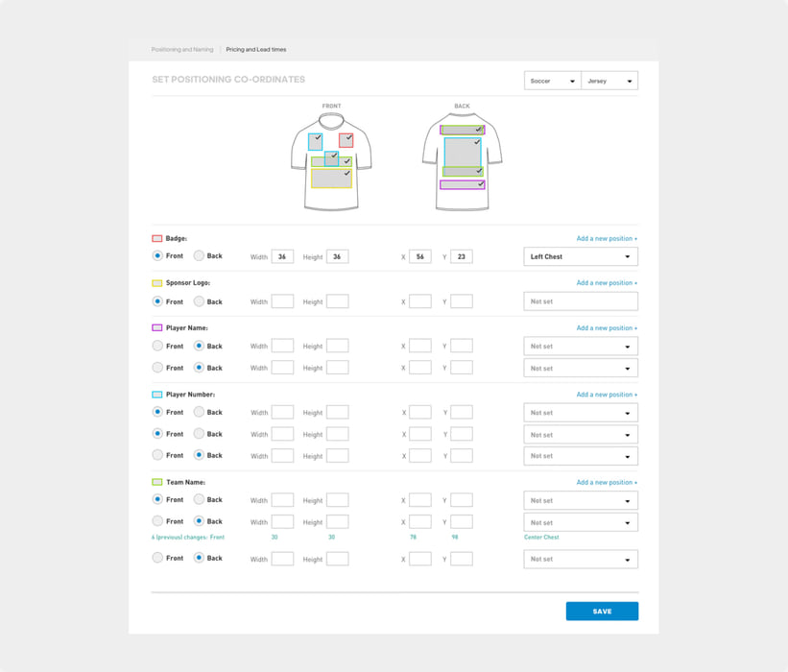Focus the Badge Height field
Viewport: 788px width, 672px height.
337,256
